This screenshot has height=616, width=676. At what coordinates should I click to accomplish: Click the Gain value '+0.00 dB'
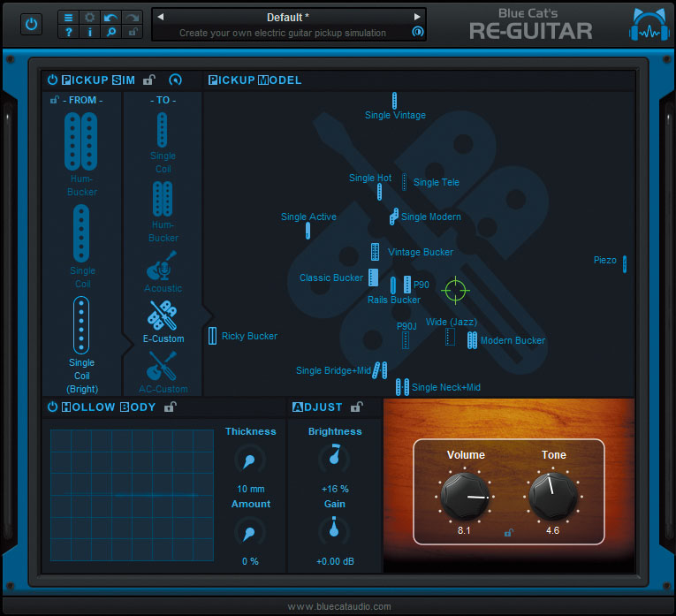pyautogui.click(x=335, y=561)
